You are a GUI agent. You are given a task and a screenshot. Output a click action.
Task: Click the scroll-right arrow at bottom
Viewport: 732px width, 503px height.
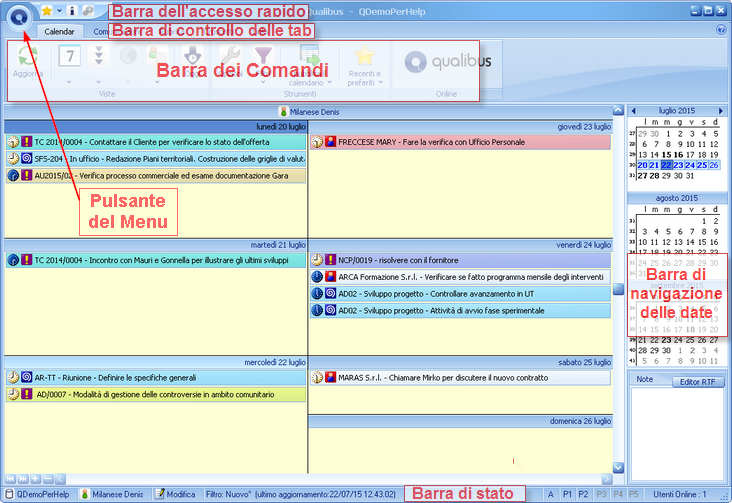click(x=607, y=479)
